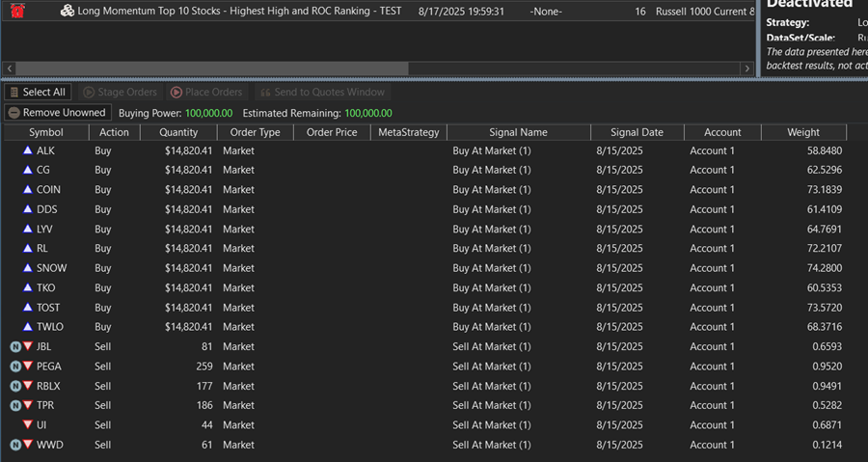Sort by the Signal Name column header
This screenshot has width=868, height=462.
pyautogui.click(x=518, y=133)
